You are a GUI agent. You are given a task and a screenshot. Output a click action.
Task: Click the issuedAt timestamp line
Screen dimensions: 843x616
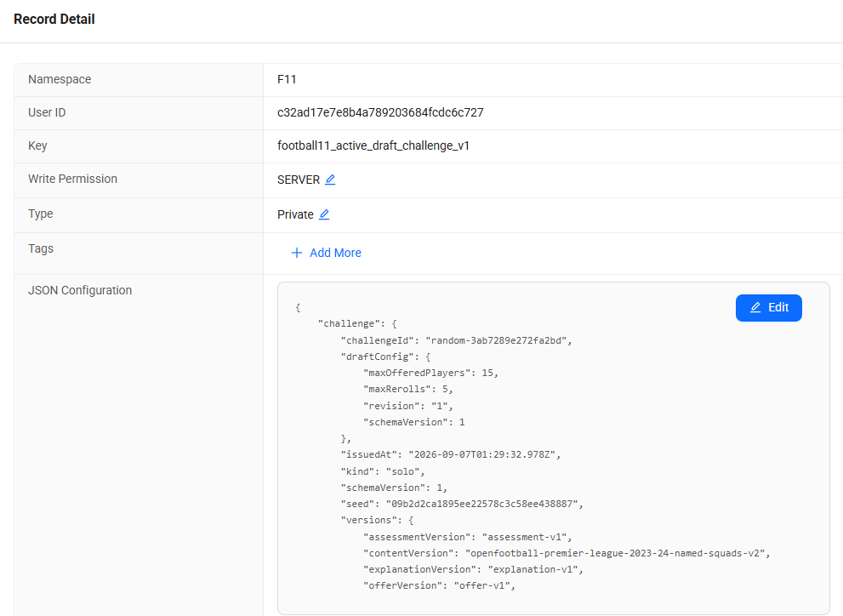tap(451, 454)
